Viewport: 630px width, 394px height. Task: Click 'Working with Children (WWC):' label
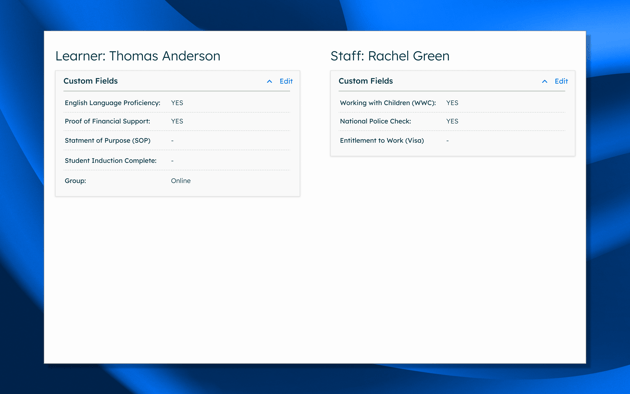click(388, 103)
